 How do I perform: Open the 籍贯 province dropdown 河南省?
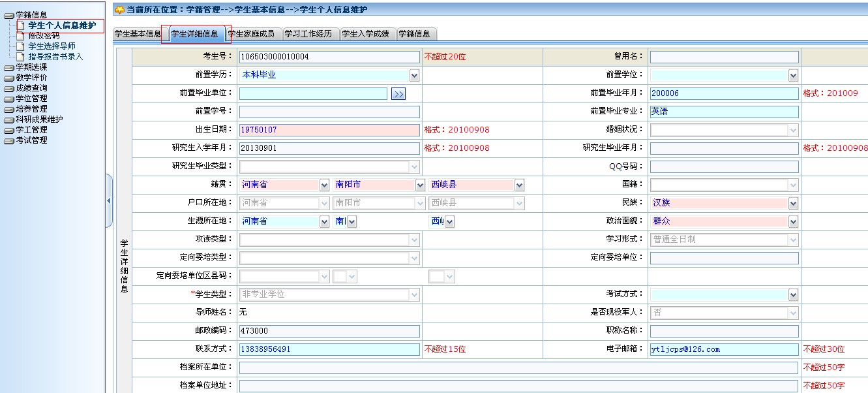324,185
